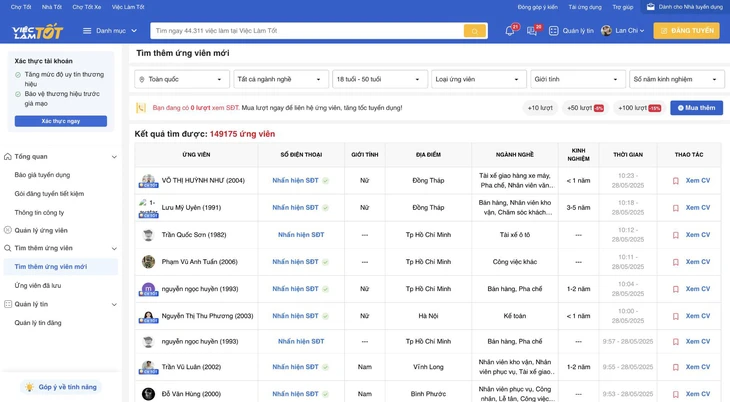Click the Dành cho Nhà tuyển dụng briefcase icon
Screen dimensions: 730x402
650,7
